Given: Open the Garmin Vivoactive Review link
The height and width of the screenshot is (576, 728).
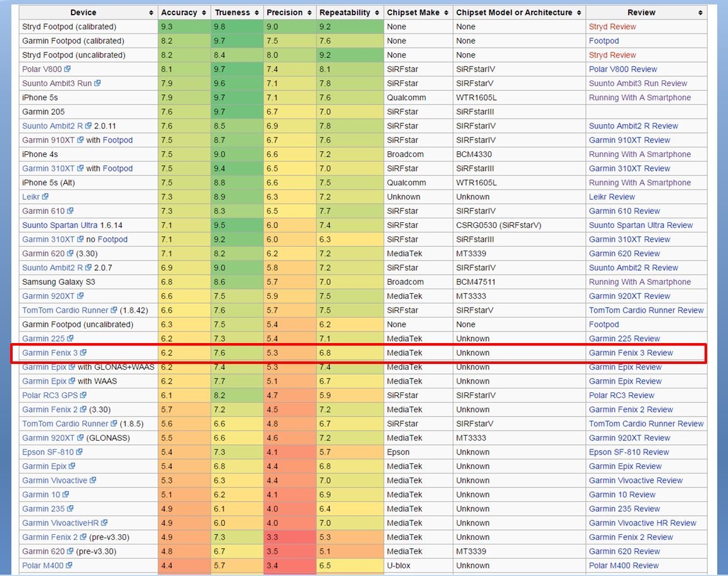Looking at the screenshot, I should pos(636,480).
